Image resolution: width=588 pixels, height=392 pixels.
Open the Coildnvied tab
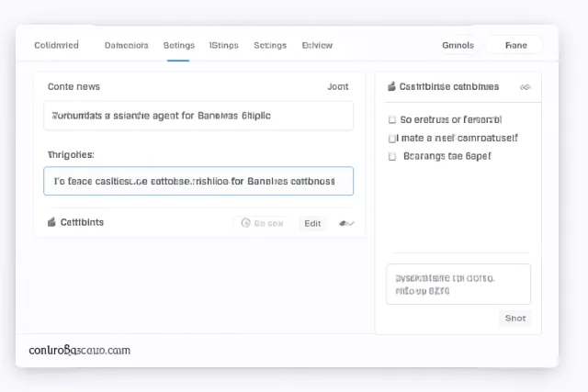tap(56, 45)
